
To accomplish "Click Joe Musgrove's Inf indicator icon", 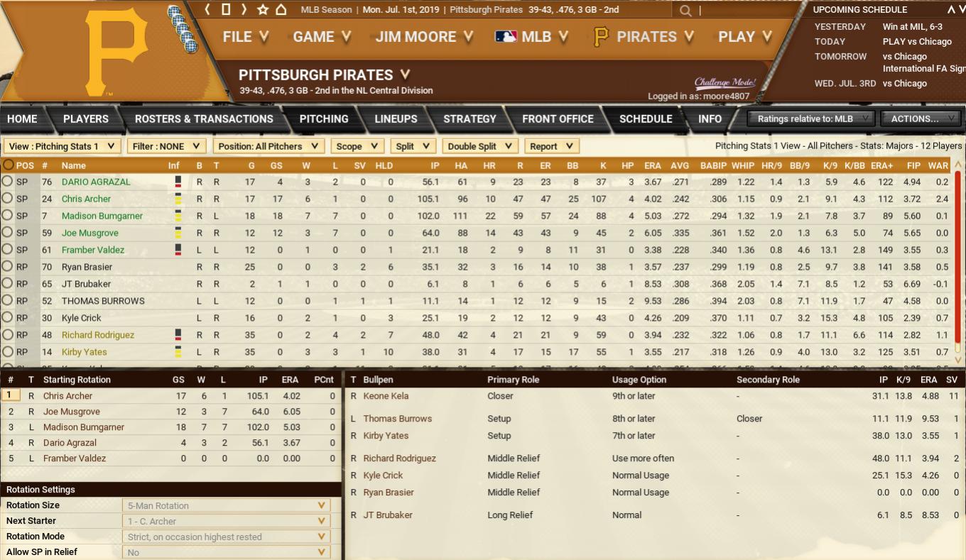I will [179, 233].
